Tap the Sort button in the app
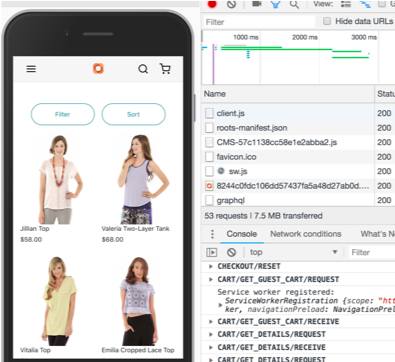The width and height of the screenshot is (395, 362). coord(133,114)
